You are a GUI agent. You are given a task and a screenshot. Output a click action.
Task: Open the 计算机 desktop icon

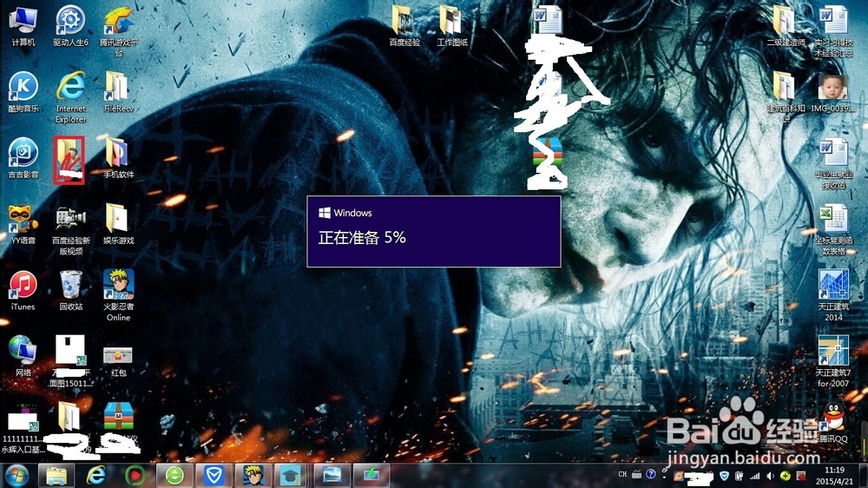coord(23,26)
